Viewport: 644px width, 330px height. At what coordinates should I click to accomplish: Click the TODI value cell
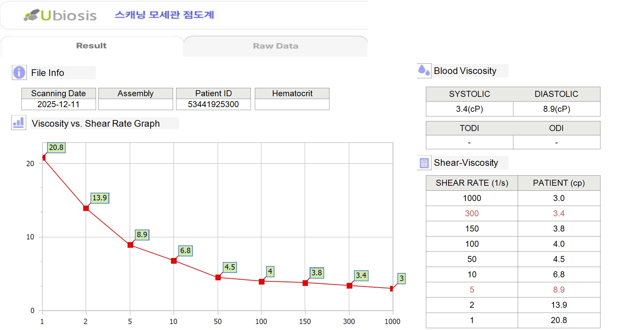(x=469, y=143)
